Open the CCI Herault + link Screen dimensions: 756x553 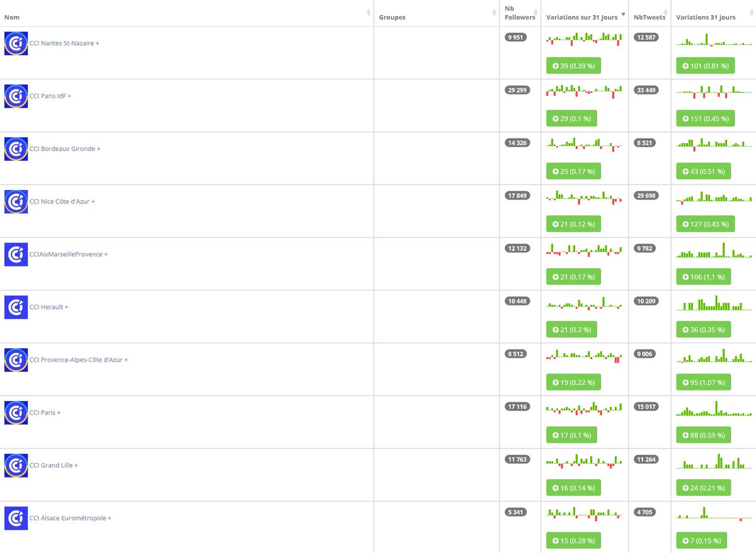pyautogui.click(x=49, y=307)
